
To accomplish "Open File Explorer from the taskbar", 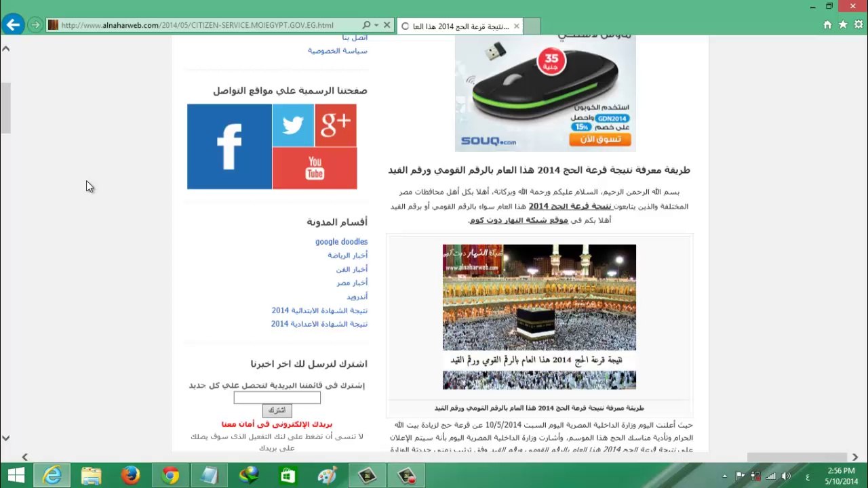I will (91, 475).
